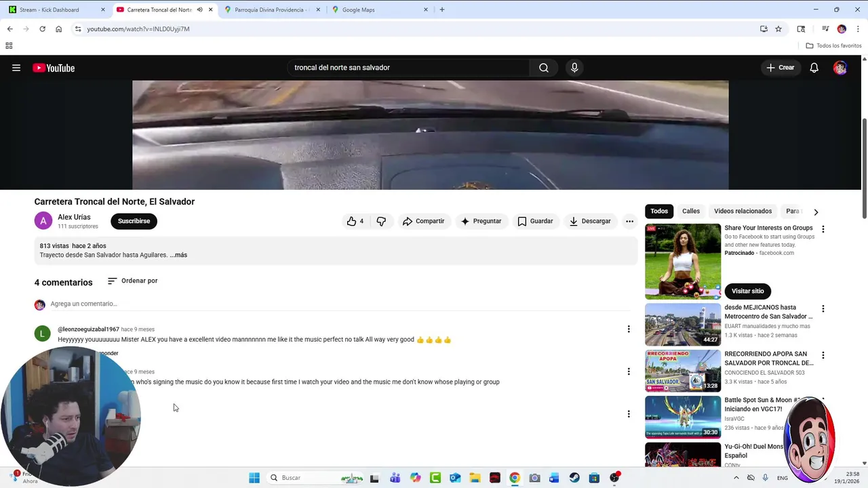The image size is (868, 488).
Task: Click the page vertical scrollbar
Action: tap(864, 169)
